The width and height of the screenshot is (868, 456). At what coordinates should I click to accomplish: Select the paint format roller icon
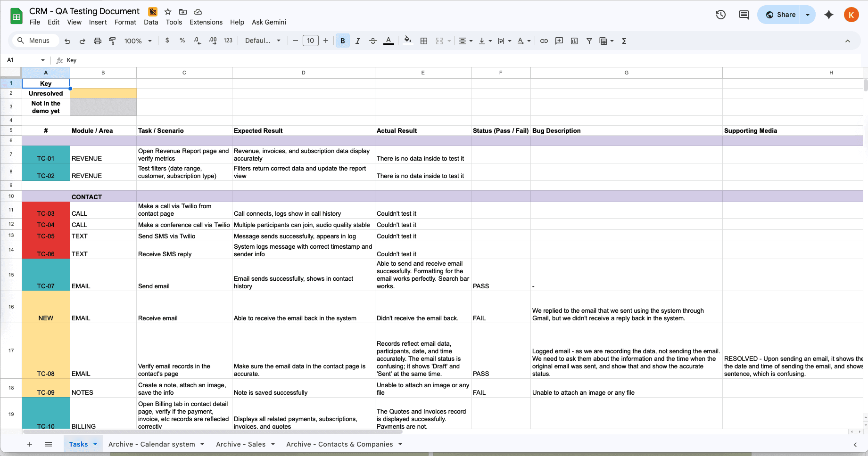click(x=112, y=41)
